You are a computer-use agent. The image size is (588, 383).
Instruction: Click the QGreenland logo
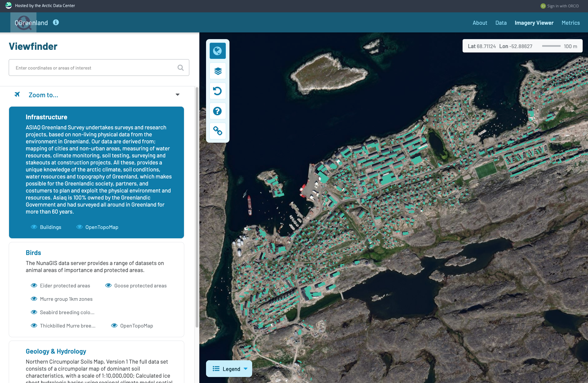(23, 22)
